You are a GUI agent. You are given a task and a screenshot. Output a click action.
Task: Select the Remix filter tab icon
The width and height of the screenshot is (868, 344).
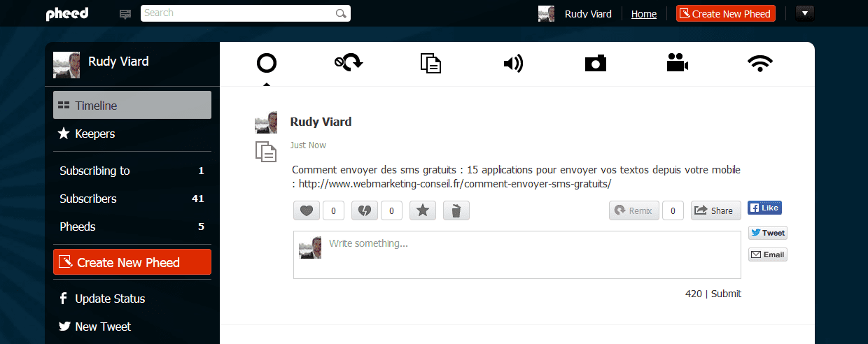coord(349,64)
